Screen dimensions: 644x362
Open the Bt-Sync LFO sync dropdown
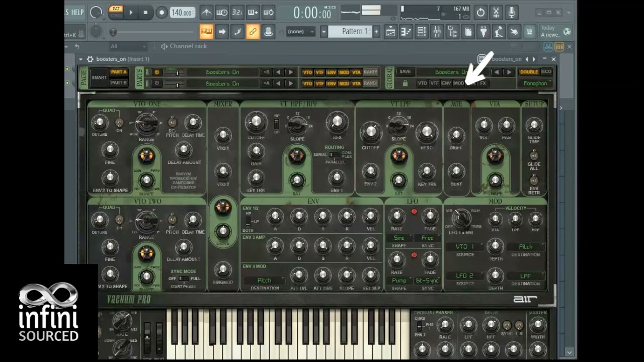[428, 281]
